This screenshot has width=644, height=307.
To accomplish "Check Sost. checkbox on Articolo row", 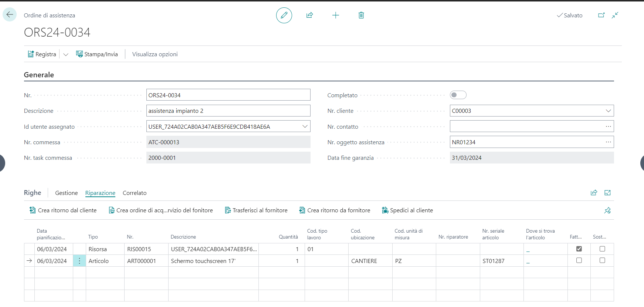I will pos(602,260).
